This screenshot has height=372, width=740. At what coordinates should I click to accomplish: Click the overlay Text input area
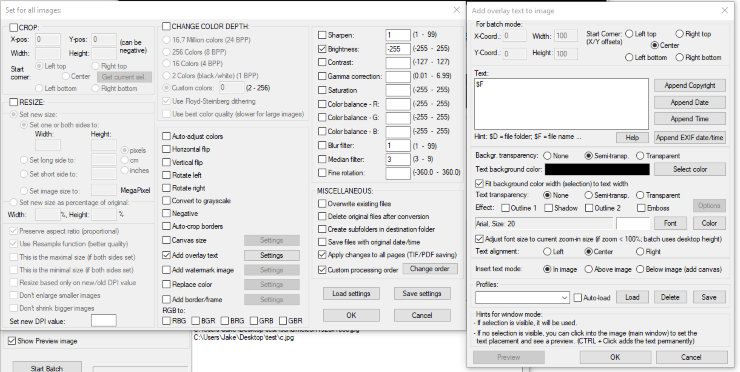coord(561,104)
